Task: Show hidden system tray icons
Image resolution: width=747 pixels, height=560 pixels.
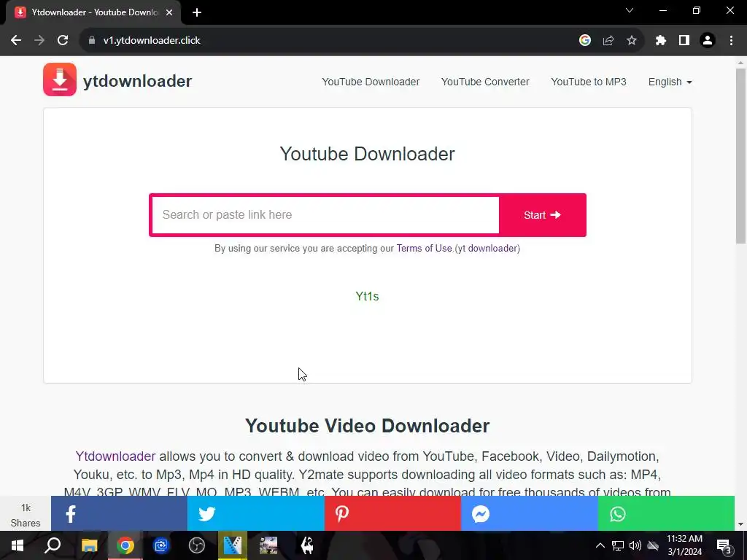Action: [600, 545]
